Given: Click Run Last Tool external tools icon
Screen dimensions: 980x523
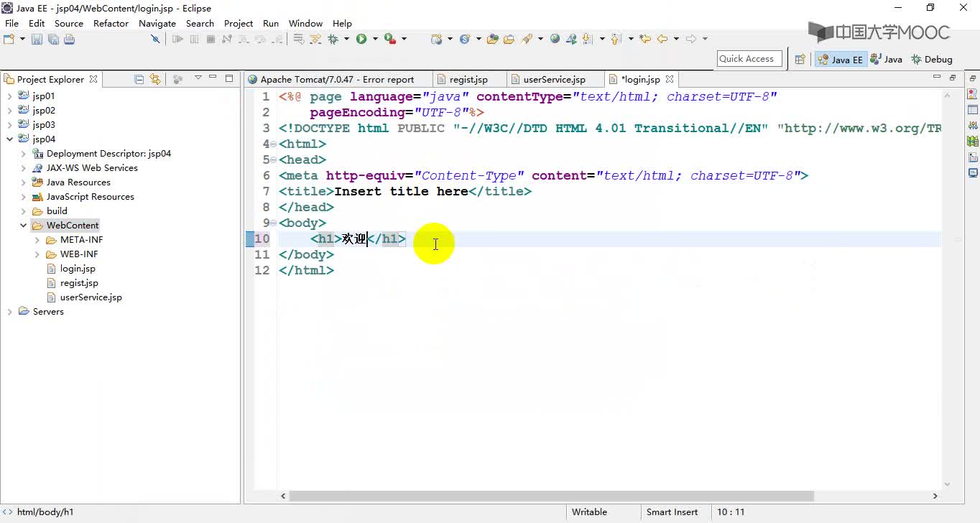Looking at the screenshot, I should (389, 39).
